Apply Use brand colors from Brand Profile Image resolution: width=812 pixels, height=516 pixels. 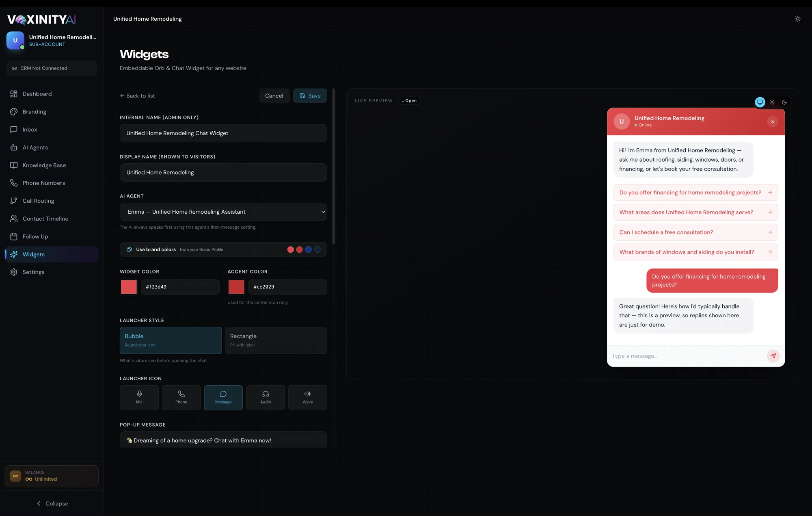[223, 249]
